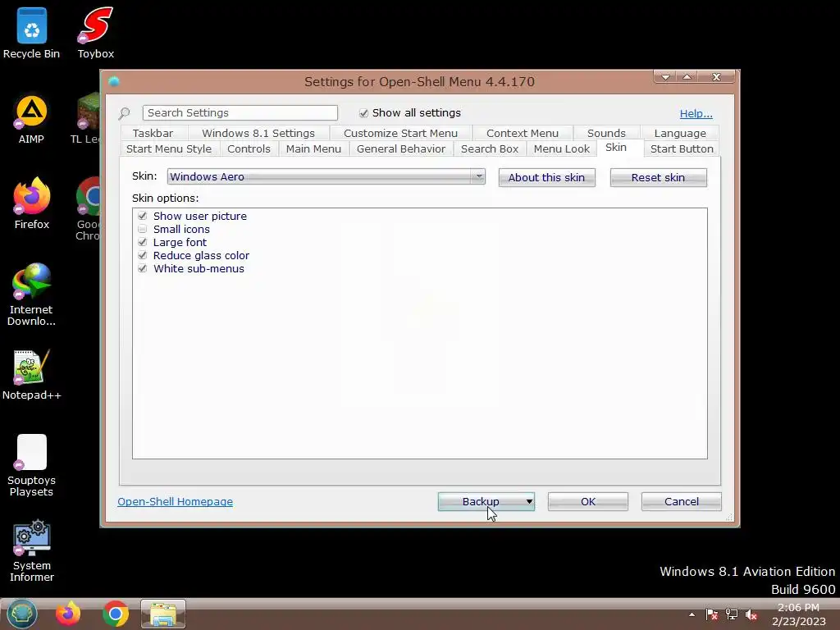Switch to Start Menu Style tab
The height and width of the screenshot is (630, 840).
pos(169,149)
